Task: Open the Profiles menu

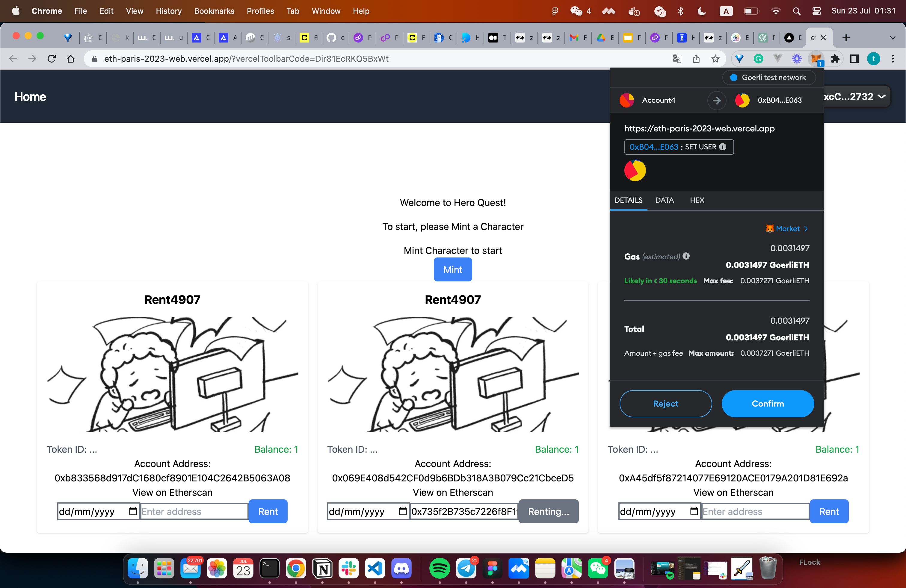Action: click(260, 11)
